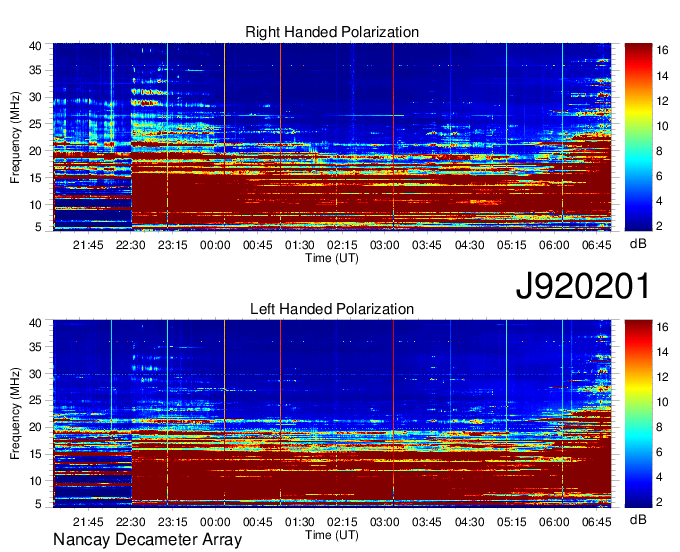680x552 pixels.
Task: Click the '40' frequency tick of the Right Handed plot
Action: point(35,46)
